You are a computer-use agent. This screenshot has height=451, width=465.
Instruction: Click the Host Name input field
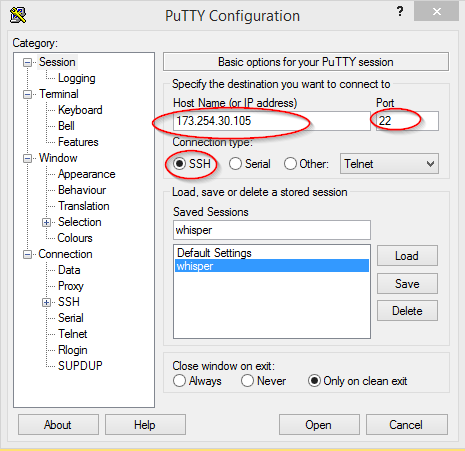(x=272, y=121)
